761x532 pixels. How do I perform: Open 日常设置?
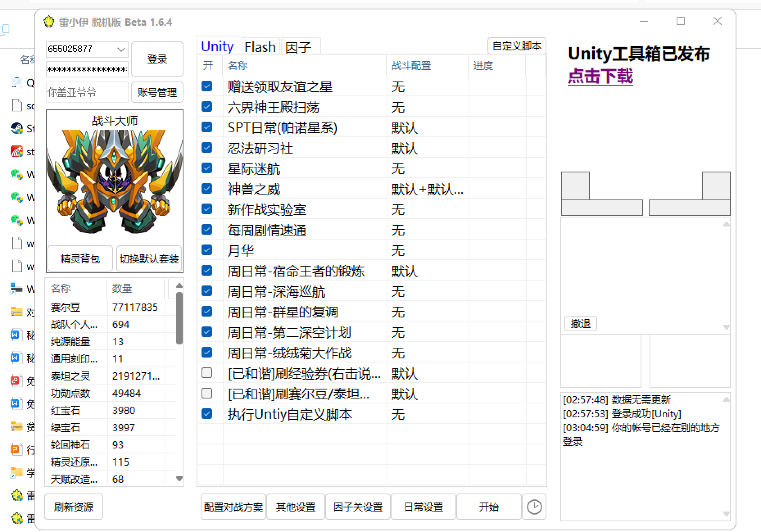point(424,507)
